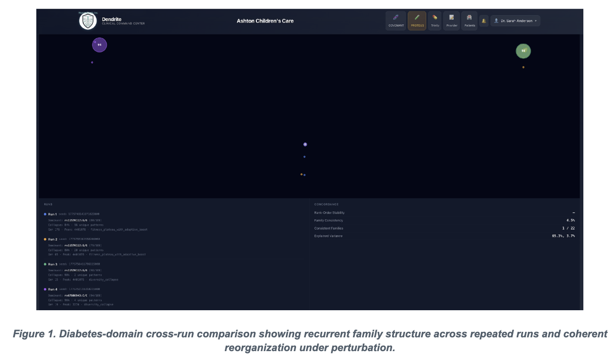Click the Dendrite title text
Screen dimensions: 616x364
click(x=111, y=19)
